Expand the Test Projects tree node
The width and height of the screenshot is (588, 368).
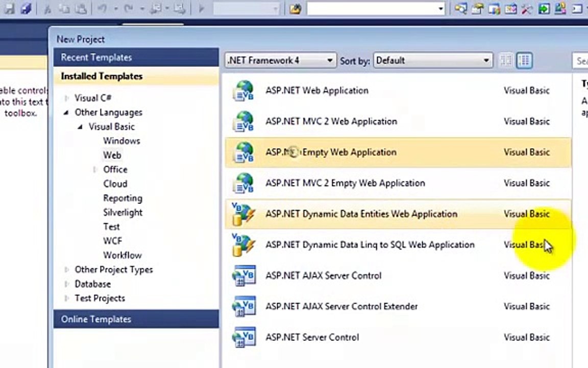[67, 298]
